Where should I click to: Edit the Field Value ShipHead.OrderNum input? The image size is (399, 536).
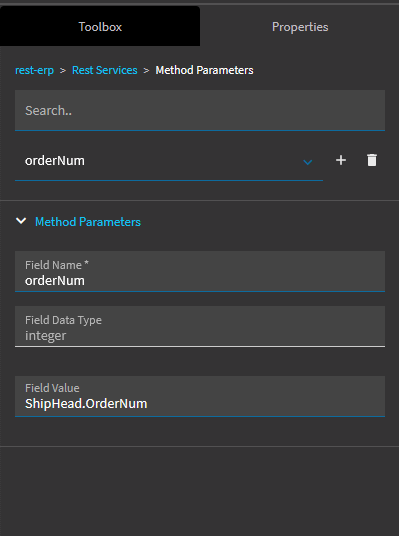point(200,396)
